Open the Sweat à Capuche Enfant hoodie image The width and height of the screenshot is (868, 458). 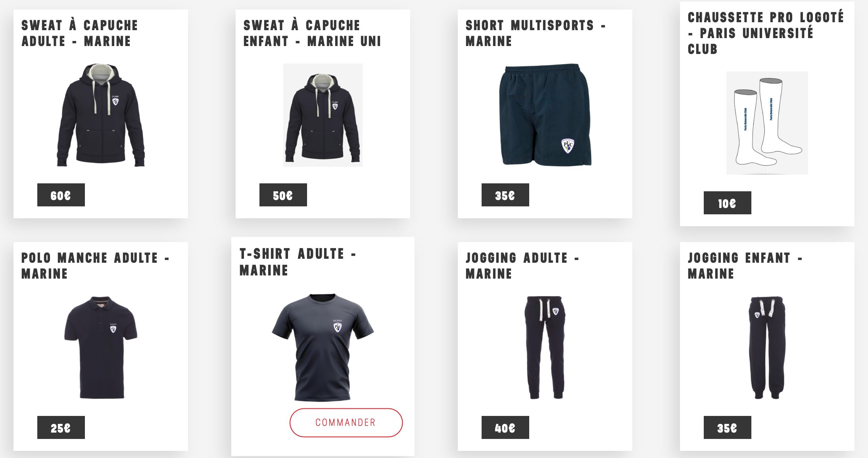pos(323,115)
